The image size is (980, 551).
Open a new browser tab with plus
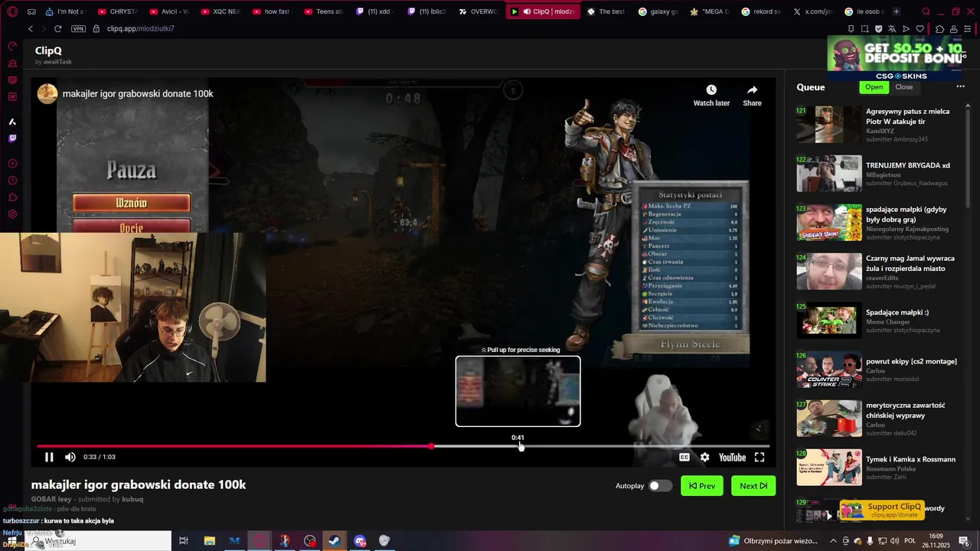[896, 11]
